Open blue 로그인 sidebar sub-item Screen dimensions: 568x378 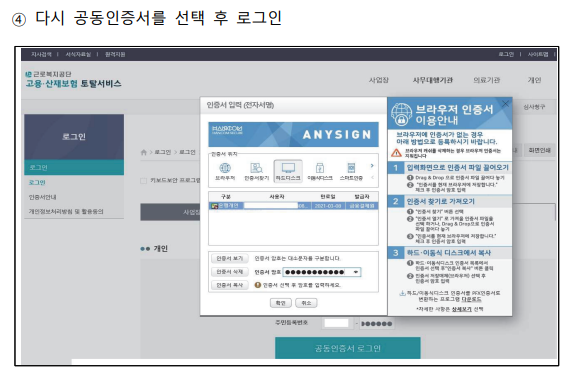pos(37,182)
